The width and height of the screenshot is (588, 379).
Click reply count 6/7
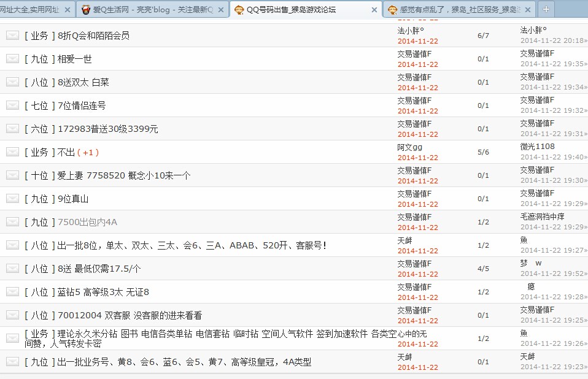[483, 36]
